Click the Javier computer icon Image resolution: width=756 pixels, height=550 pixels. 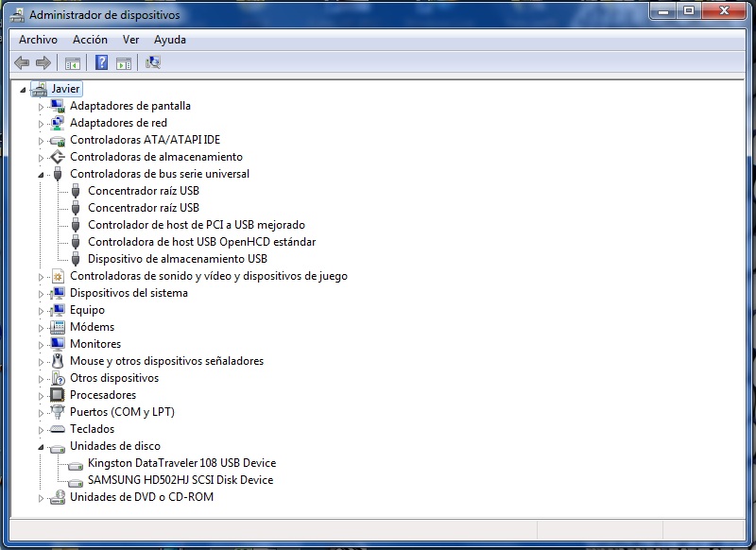click(40, 89)
